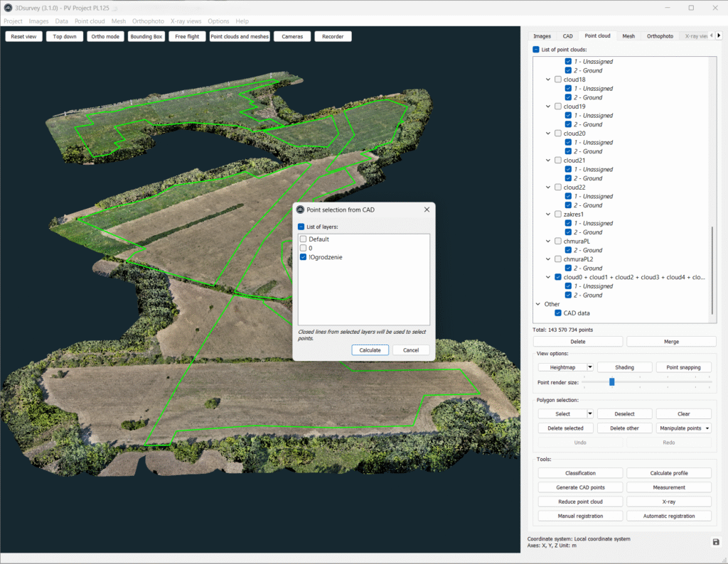Toggle the List of point clouds checkbox
Image resolution: width=728 pixels, height=564 pixels.
(x=536, y=49)
